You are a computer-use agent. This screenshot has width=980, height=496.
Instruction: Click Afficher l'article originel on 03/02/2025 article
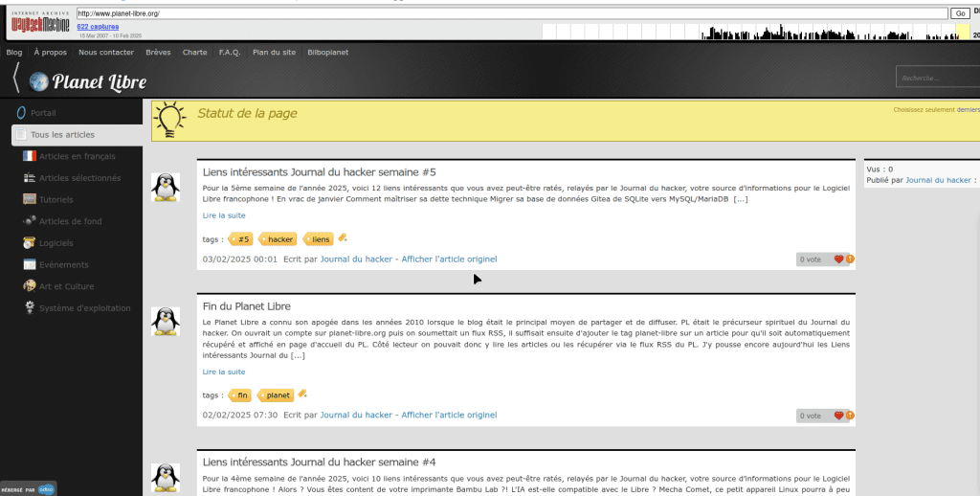[450, 259]
